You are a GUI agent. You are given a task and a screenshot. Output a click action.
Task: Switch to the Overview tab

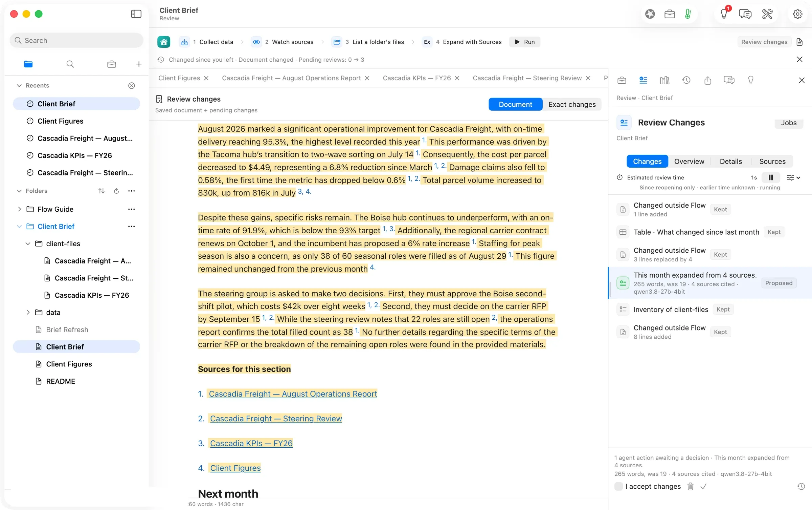(689, 162)
